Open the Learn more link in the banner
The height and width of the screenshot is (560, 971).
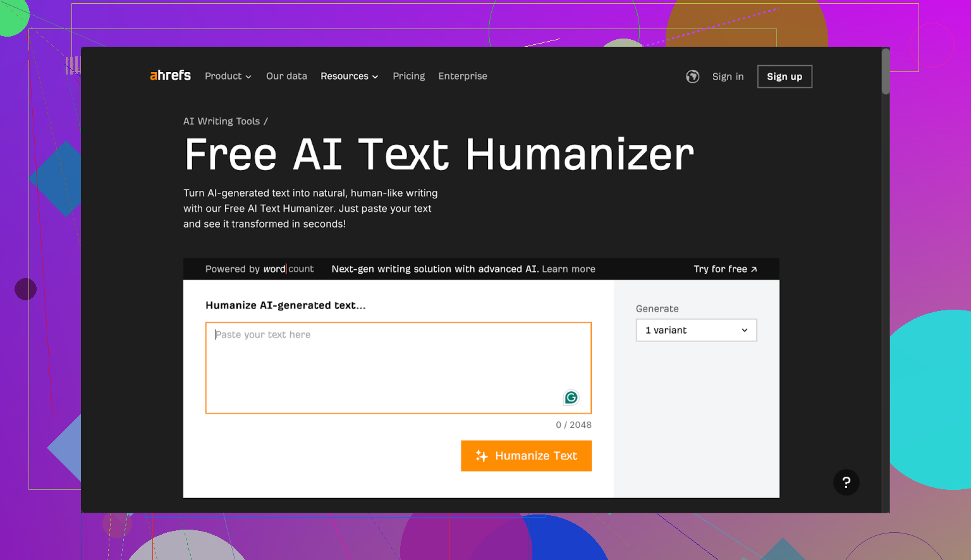(x=568, y=269)
